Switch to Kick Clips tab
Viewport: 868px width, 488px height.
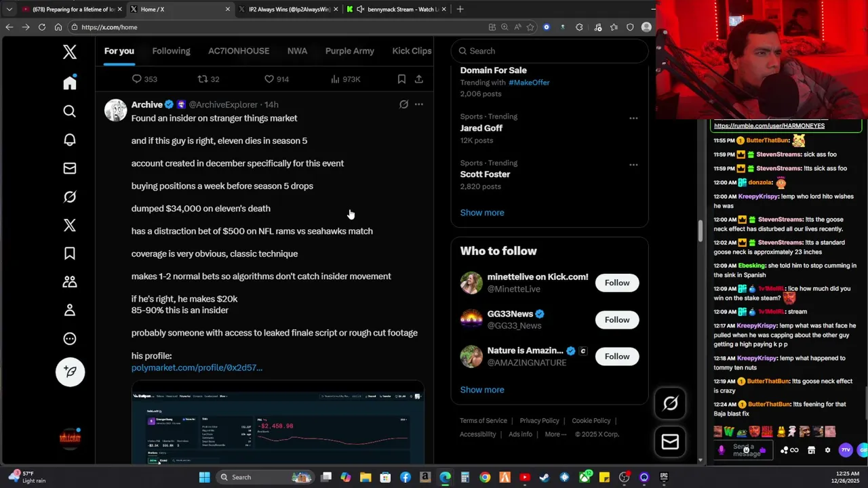[x=412, y=51]
